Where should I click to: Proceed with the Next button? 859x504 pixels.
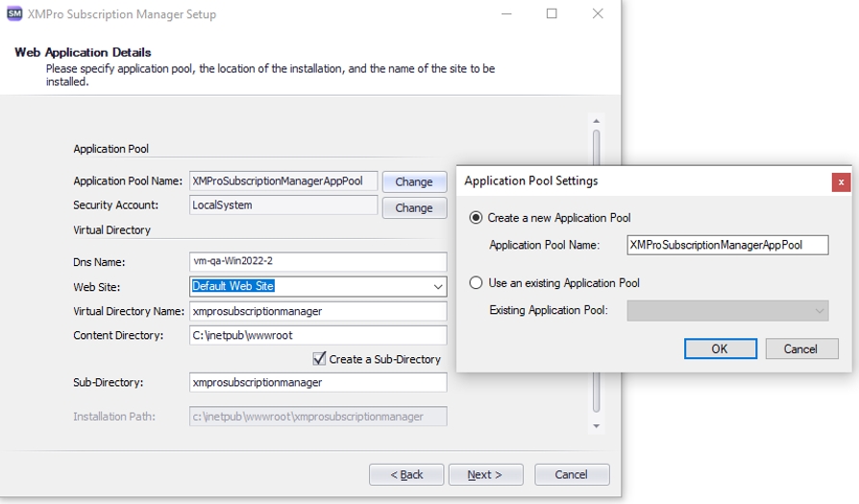[485, 474]
